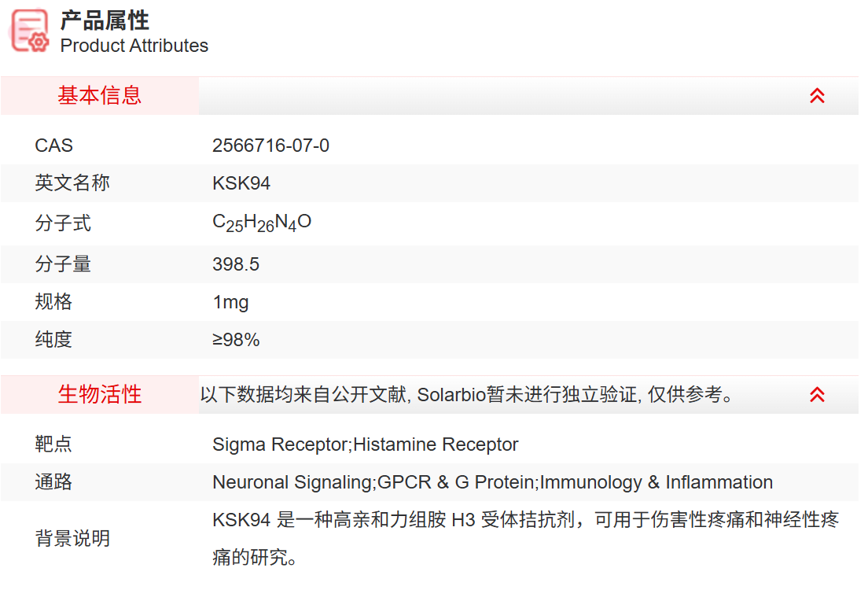Click the CAS number 2566716-07-0
Viewport: 868px width, 590px height.
tap(270, 146)
